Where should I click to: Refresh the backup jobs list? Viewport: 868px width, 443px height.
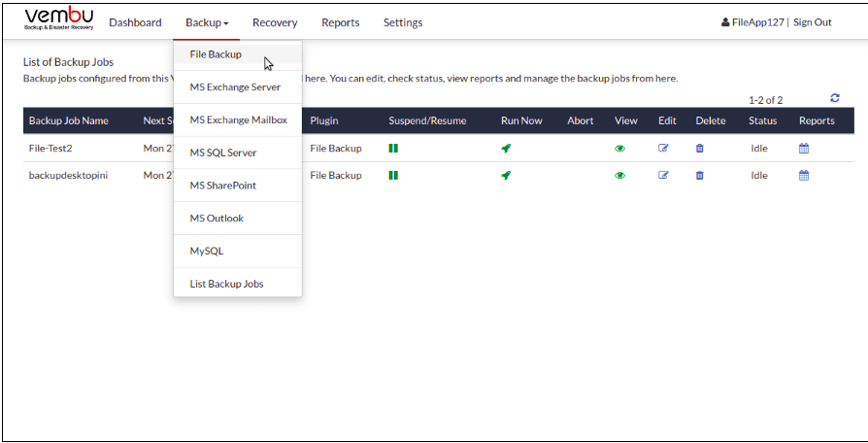[x=835, y=98]
